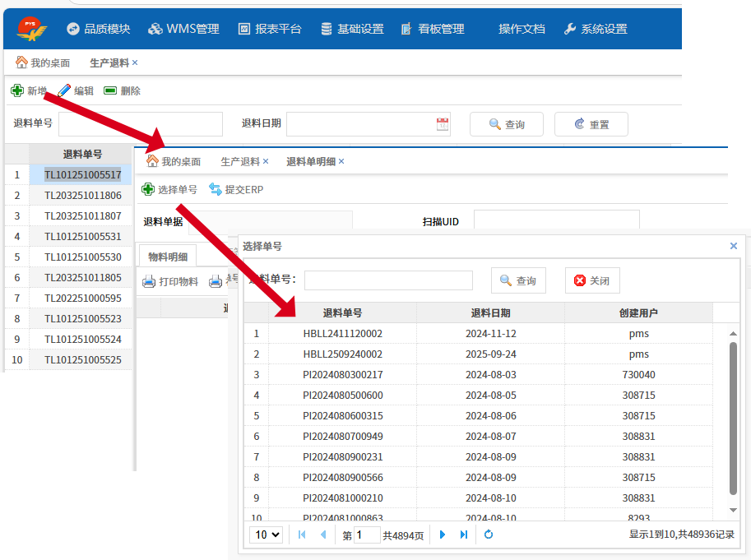This screenshot has height=560, width=751.
Task: Click the 编辑 pencil icon
Action: [x=64, y=90]
